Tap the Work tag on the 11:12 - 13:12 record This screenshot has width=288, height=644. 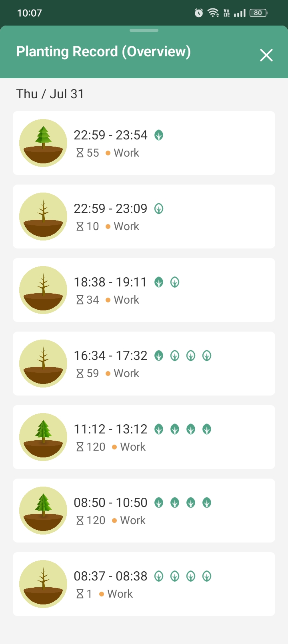coord(133,447)
